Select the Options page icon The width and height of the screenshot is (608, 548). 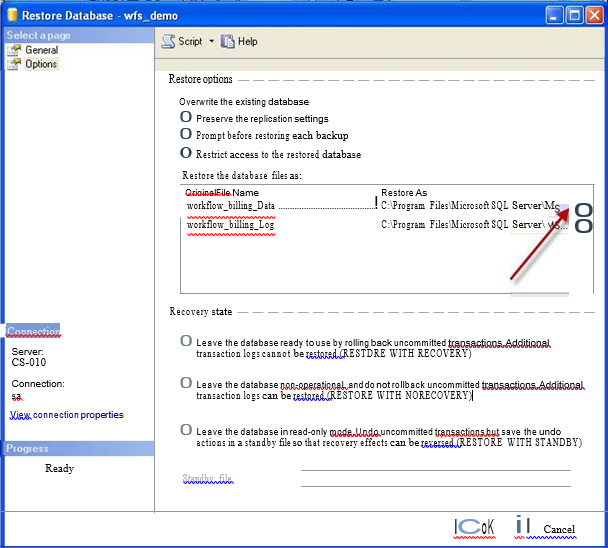click(14, 64)
